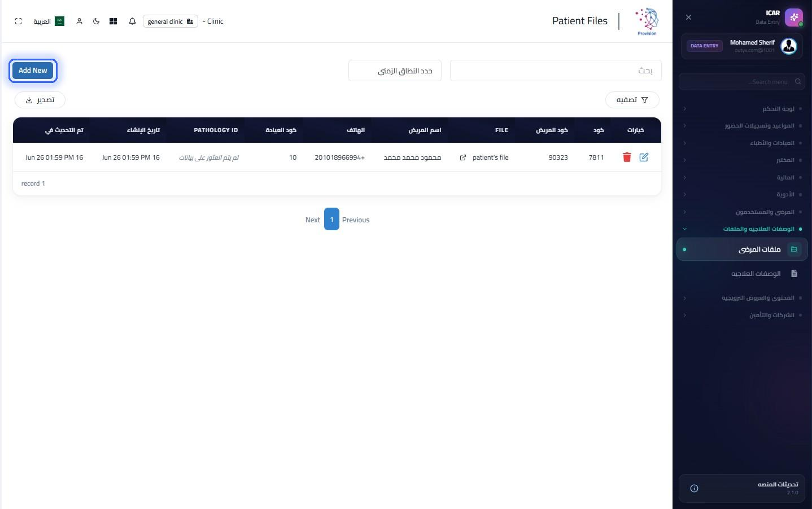
Task: Open the user profile icon in header
Action: coord(79,21)
